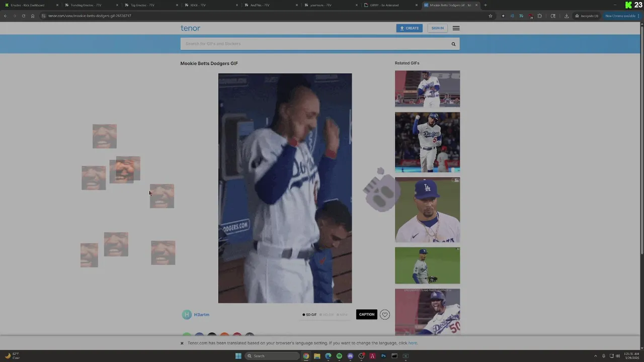The image size is (644, 362).
Task: Close the Mookie Betts Dodgers GIF tab
Action: [x=476, y=5]
